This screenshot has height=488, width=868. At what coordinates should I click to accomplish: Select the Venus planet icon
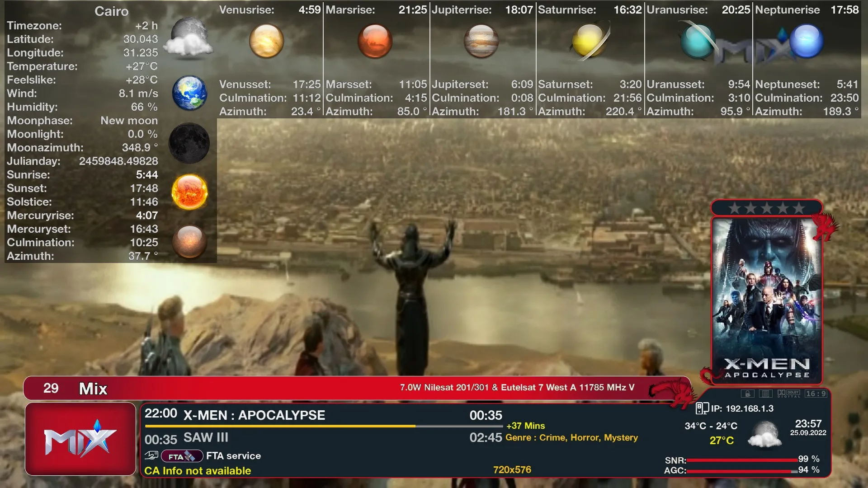(267, 41)
